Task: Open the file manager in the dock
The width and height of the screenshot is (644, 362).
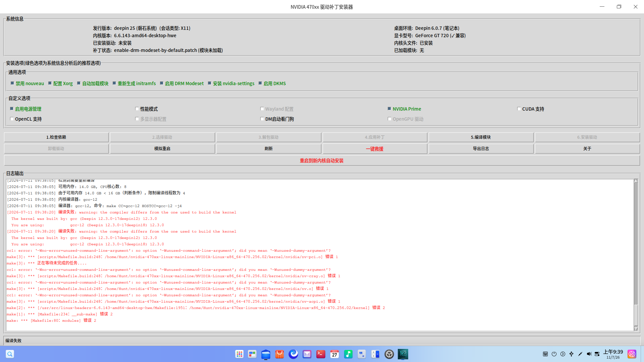Action: [266, 354]
